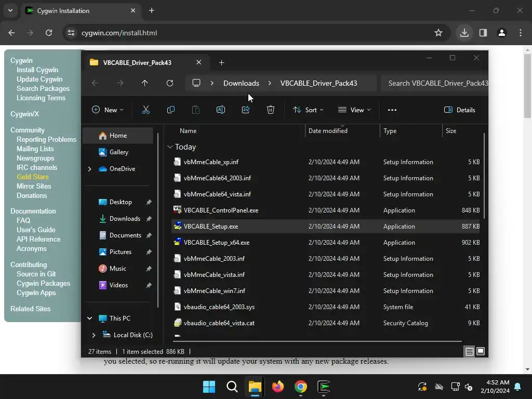Click the Cut scissors icon in Explorer toolbar
Image resolution: width=532 pixels, height=399 pixels.
click(146, 110)
